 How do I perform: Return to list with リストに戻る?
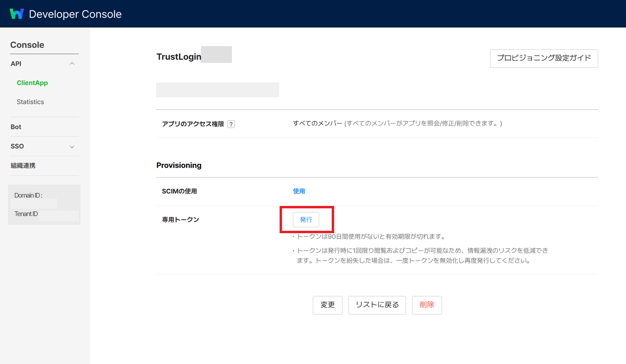[x=377, y=305]
